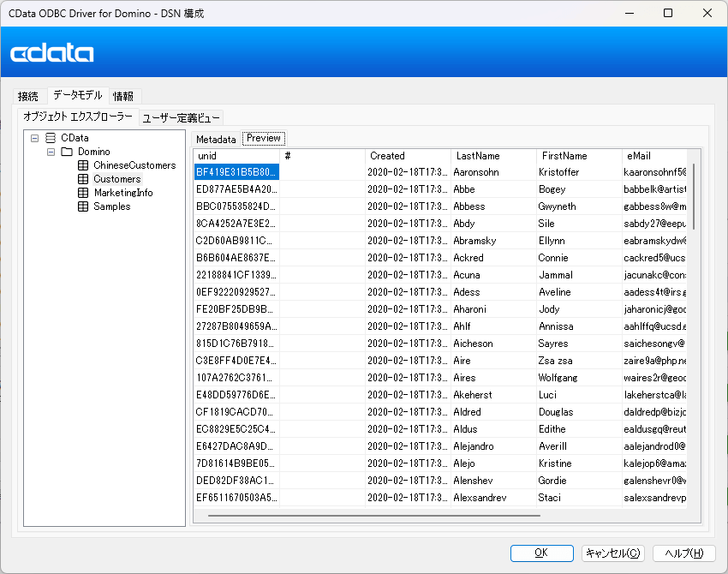Click the LastName cell Alejandro

tap(493, 446)
